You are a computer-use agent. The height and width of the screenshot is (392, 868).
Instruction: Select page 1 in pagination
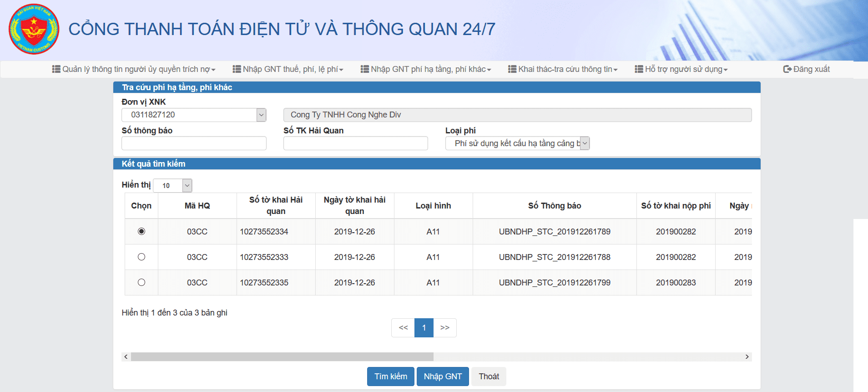click(x=424, y=328)
